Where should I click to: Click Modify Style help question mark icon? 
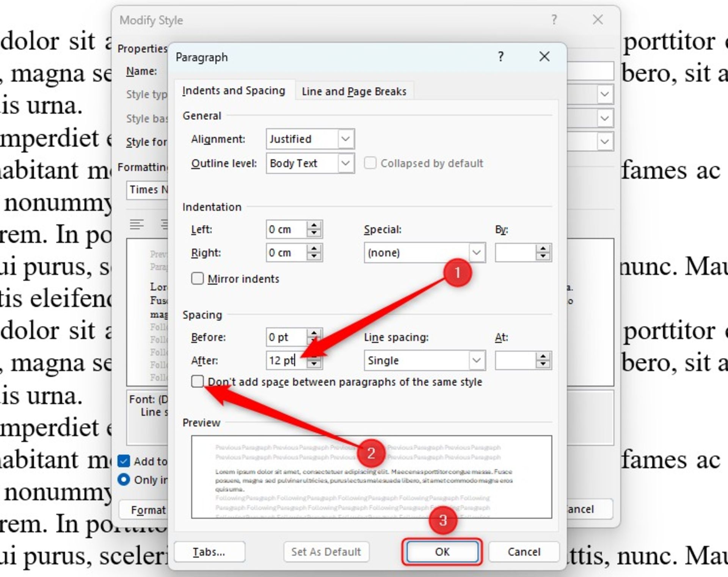tap(554, 19)
